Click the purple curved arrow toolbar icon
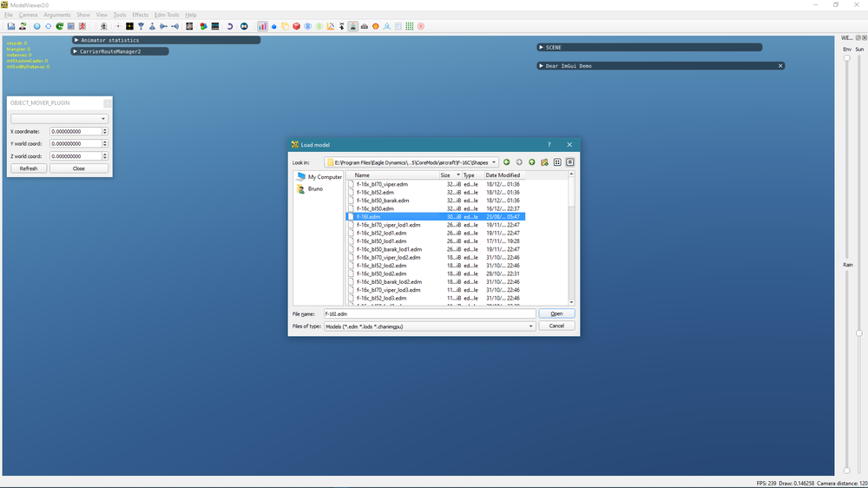Screen dimensions: 868x488 coord(229,26)
